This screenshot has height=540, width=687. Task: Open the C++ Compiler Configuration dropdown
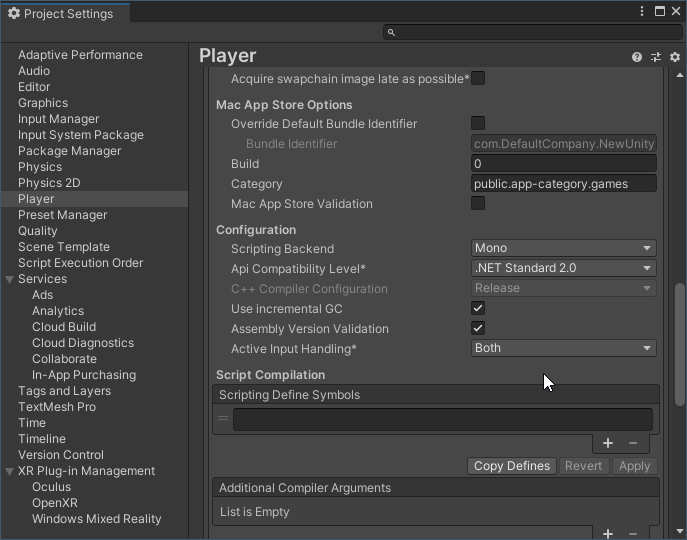point(563,288)
